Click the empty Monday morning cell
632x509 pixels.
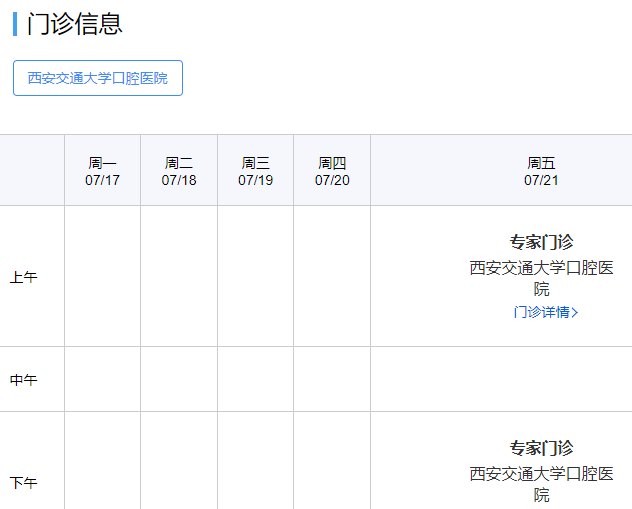coord(102,277)
